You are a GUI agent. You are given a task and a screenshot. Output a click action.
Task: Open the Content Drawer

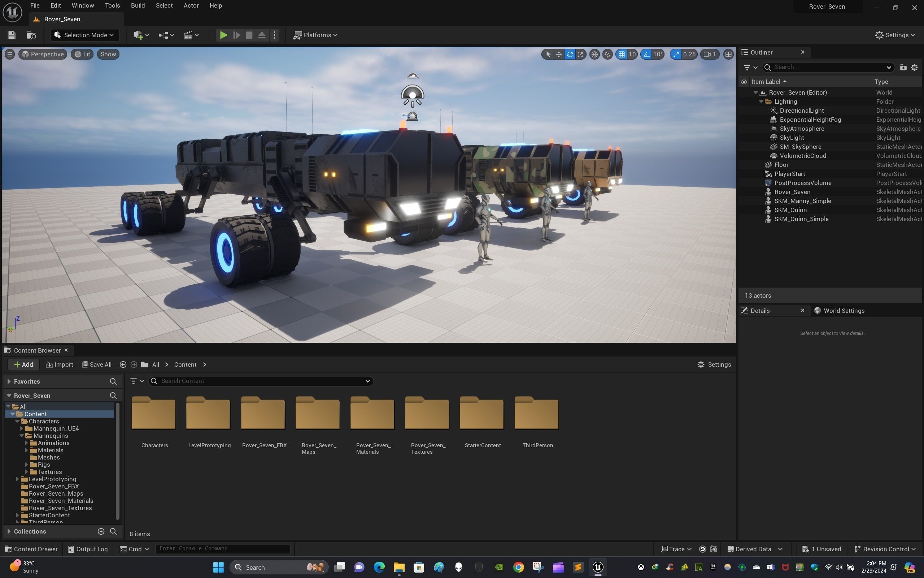(x=31, y=549)
